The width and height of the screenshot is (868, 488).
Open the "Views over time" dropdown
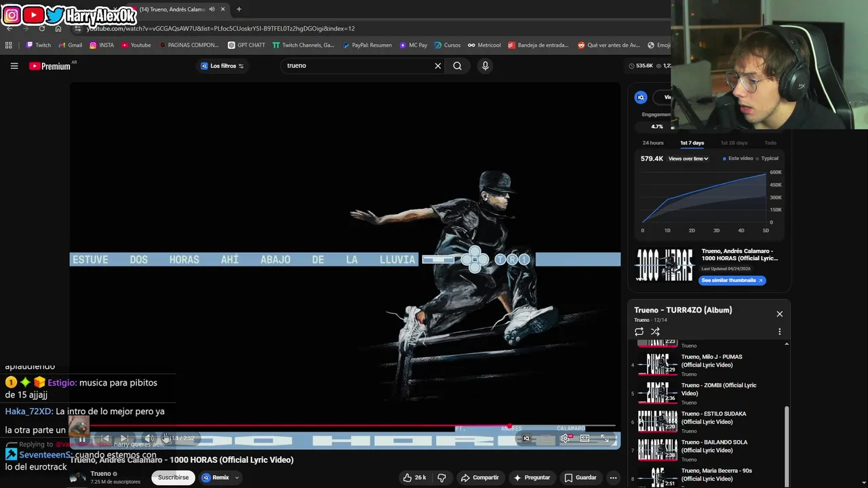[688, 159]
